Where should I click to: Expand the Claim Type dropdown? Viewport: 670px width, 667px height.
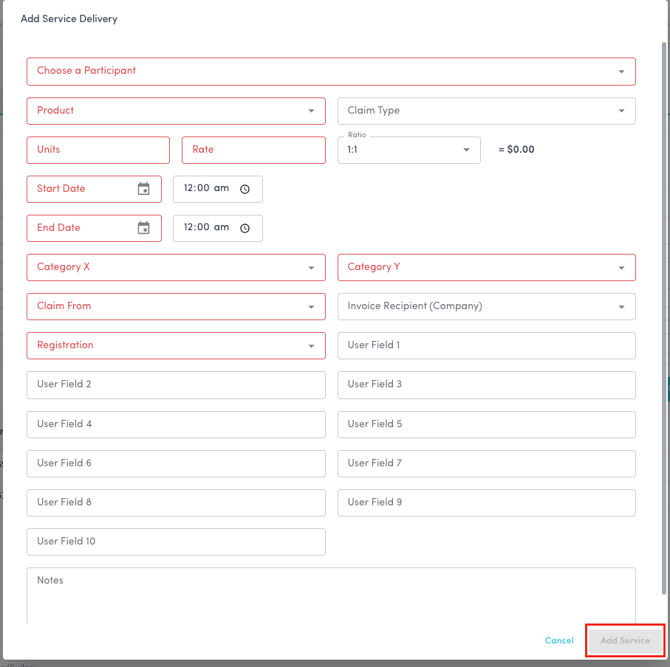tap(486, 111)
